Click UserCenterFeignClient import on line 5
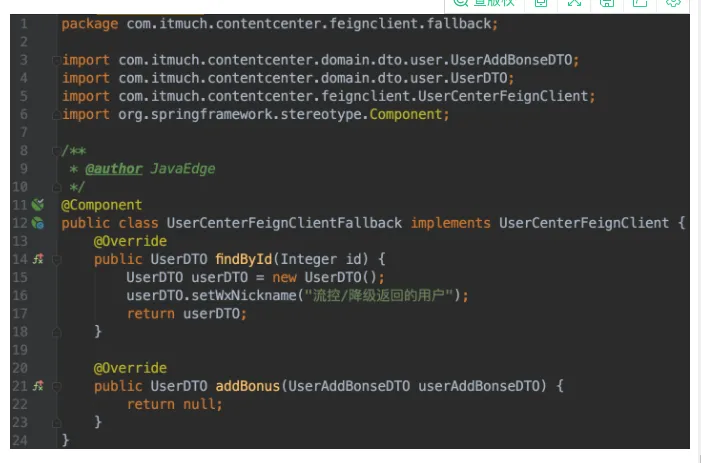 503,96
